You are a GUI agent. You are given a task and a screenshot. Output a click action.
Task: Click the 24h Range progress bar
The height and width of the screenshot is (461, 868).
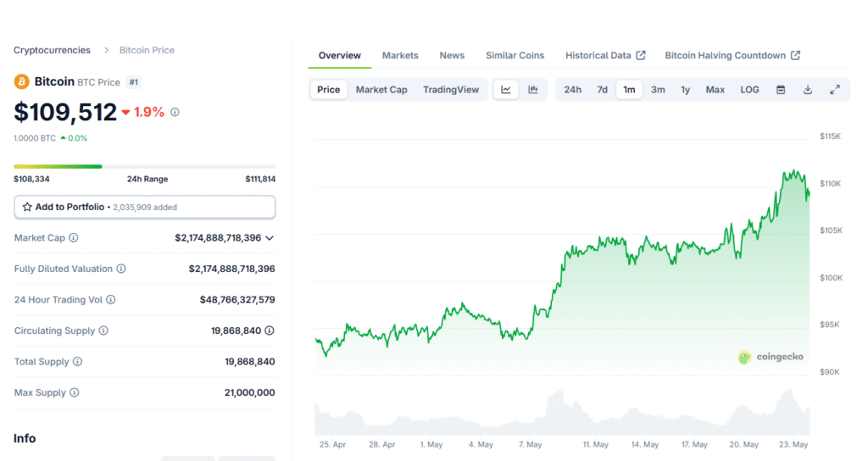pos(144,166)
